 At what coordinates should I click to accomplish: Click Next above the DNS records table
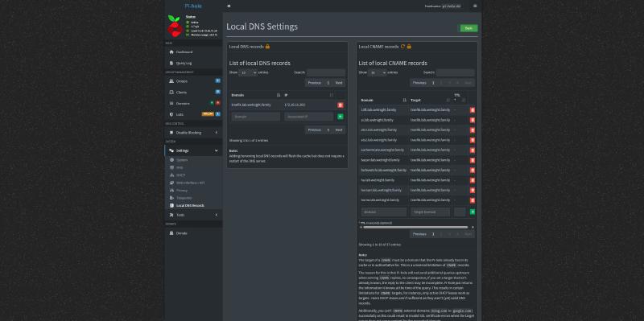[x=339, y=83]
